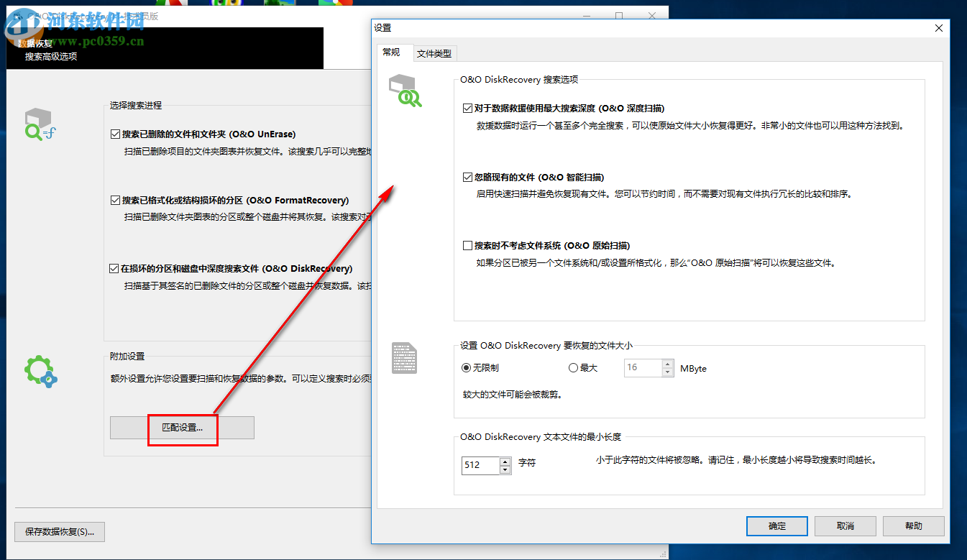The width and height of the screenshot is (967, 560).
Task: Click the 匹配设置... button
Action: coord(182,427)
